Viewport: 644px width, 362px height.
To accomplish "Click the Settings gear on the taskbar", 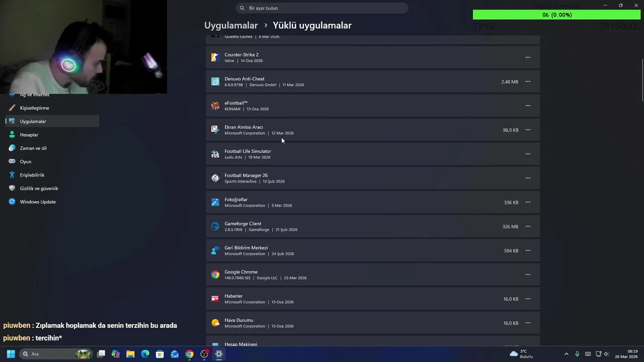I will (x=219, y=354).
